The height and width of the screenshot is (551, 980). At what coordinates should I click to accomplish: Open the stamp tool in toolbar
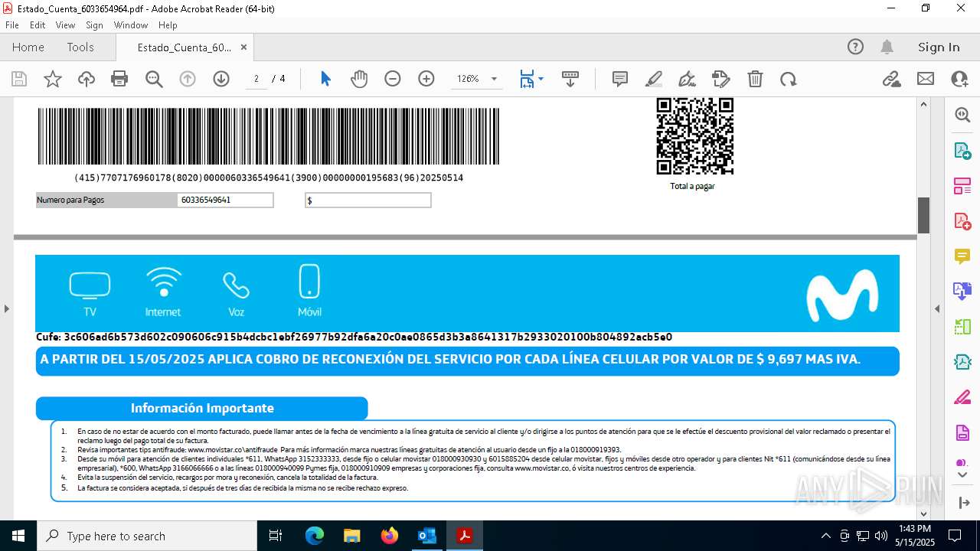[x=721, y=79]
